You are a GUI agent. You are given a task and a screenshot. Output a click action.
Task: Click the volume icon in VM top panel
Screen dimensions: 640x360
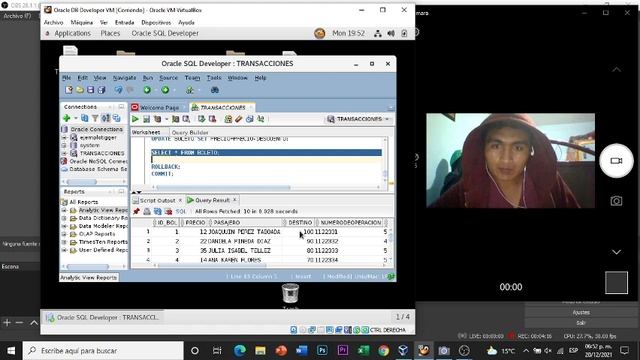(391, 33)
